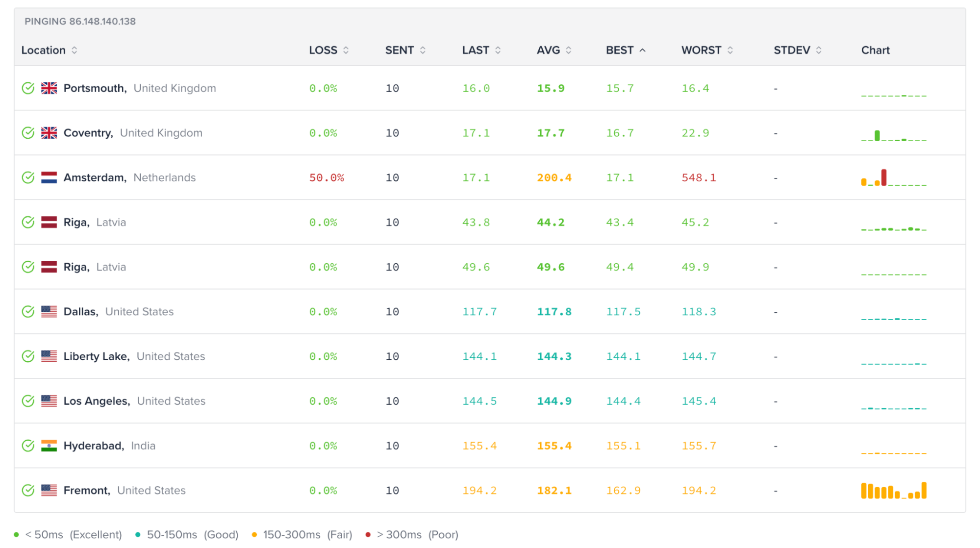Viewport: 980px width, 548px height.
Task: Click the India flag next to Hyderabad
Action: click(49, 446)
